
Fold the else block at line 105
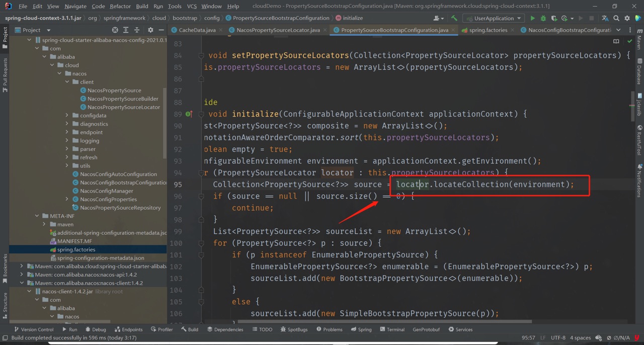[201, 302]
